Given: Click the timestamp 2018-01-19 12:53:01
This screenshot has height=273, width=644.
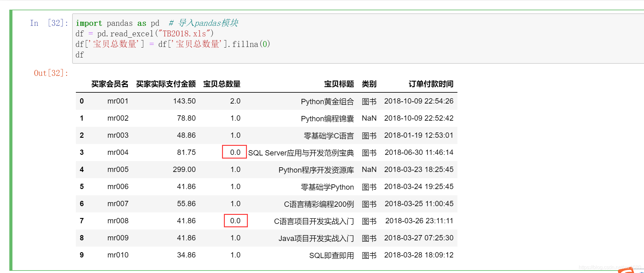Looking at the screenshot, I should tap(419, 135).
